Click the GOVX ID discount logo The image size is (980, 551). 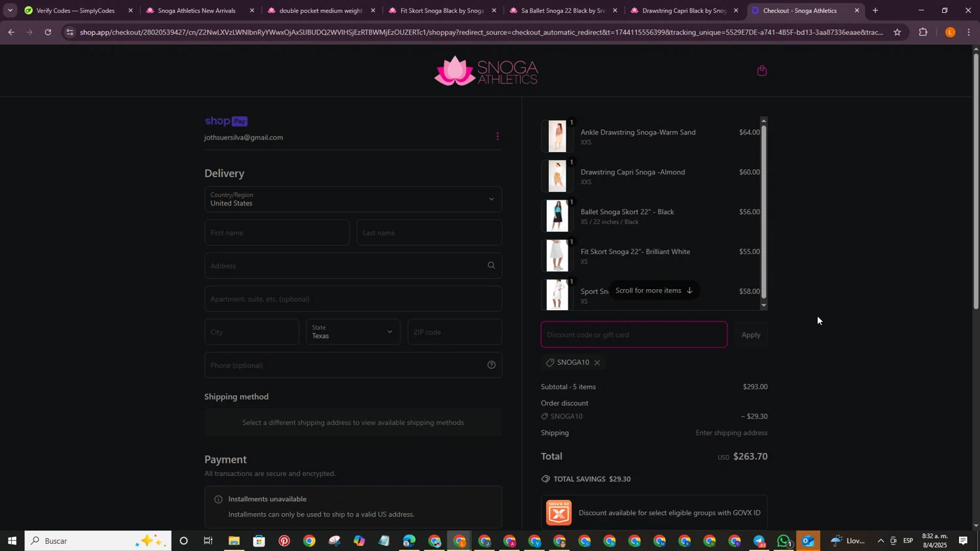coord(559,512)
